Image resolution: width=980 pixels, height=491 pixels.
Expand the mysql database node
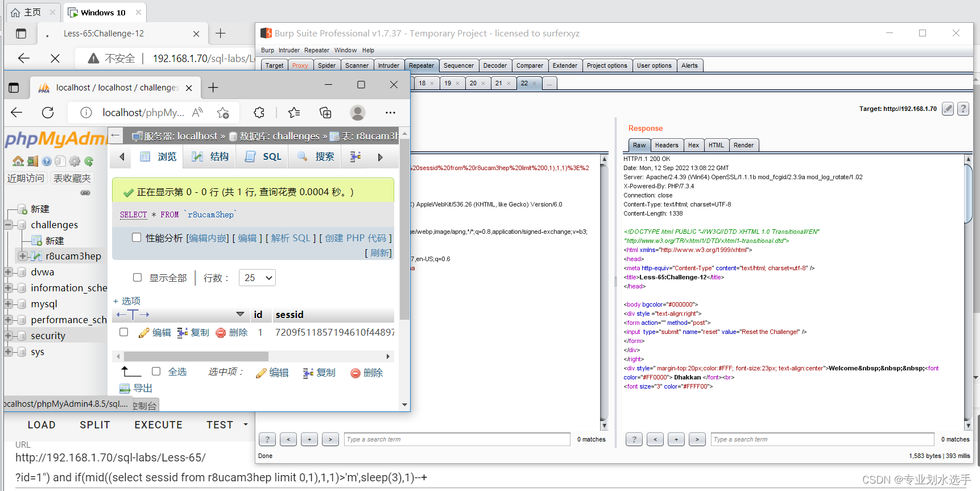pyautogui.click(x=9, y=304)
